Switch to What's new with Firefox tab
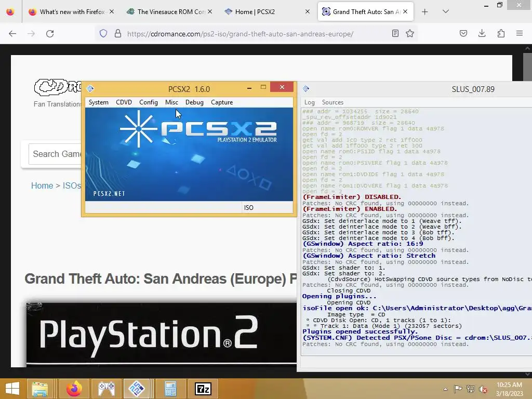 click(x=72, y=12)
